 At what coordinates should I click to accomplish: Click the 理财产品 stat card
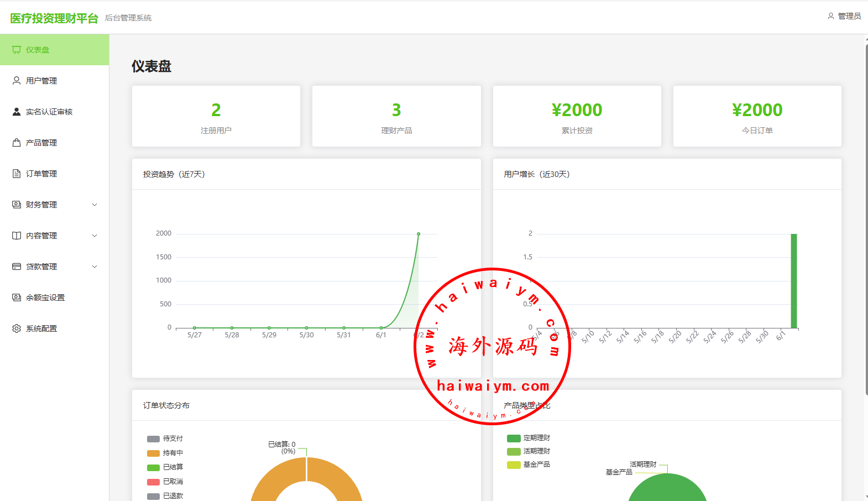pyautogui.click(x=396, y=116)
